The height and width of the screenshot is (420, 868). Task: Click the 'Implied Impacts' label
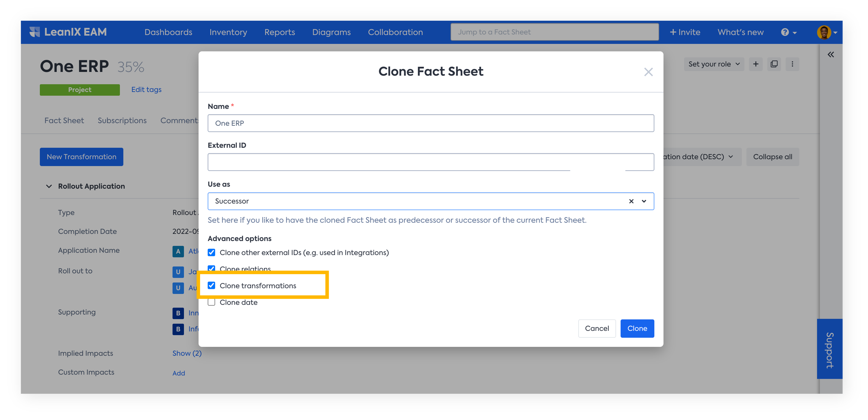coord(85,353)
